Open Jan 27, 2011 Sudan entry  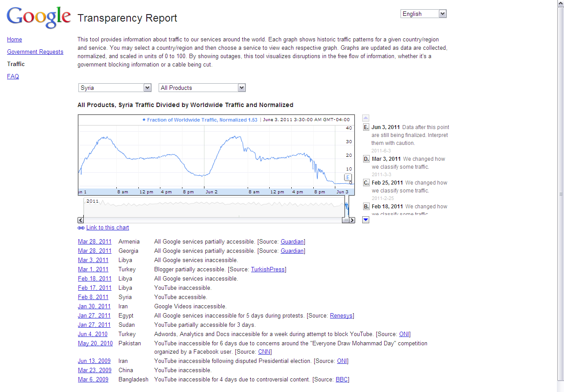tap(94, 325)
